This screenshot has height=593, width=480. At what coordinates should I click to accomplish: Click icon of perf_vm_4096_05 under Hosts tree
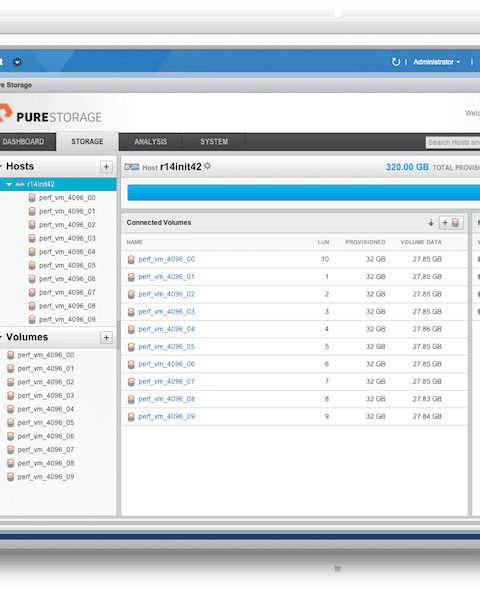click(x=32, y=265)
